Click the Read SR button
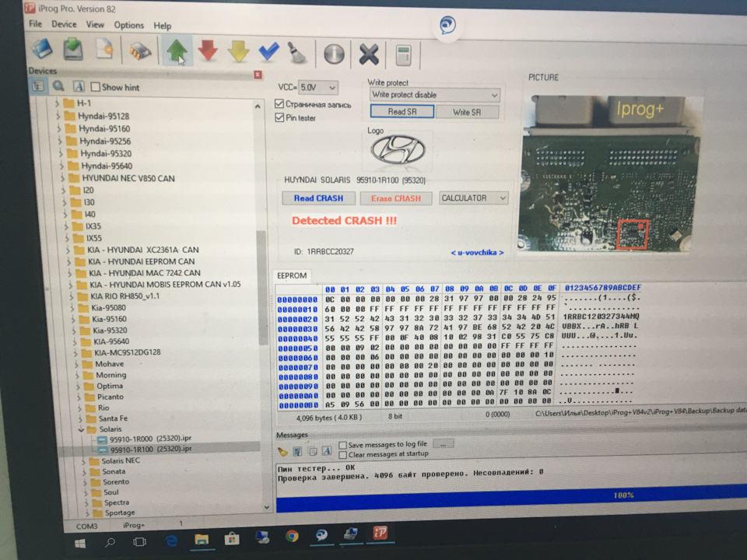 tap(402, 111)
